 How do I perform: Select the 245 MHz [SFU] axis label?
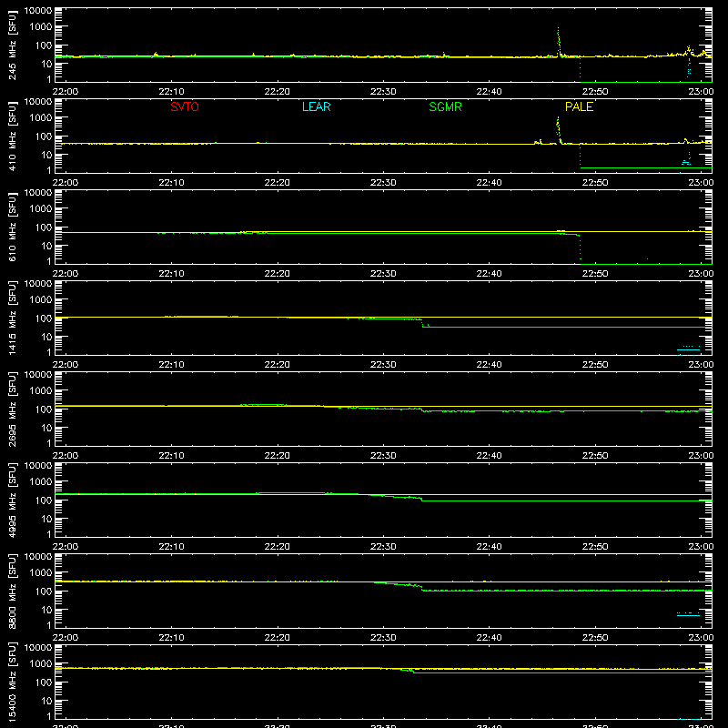(12, 45)
